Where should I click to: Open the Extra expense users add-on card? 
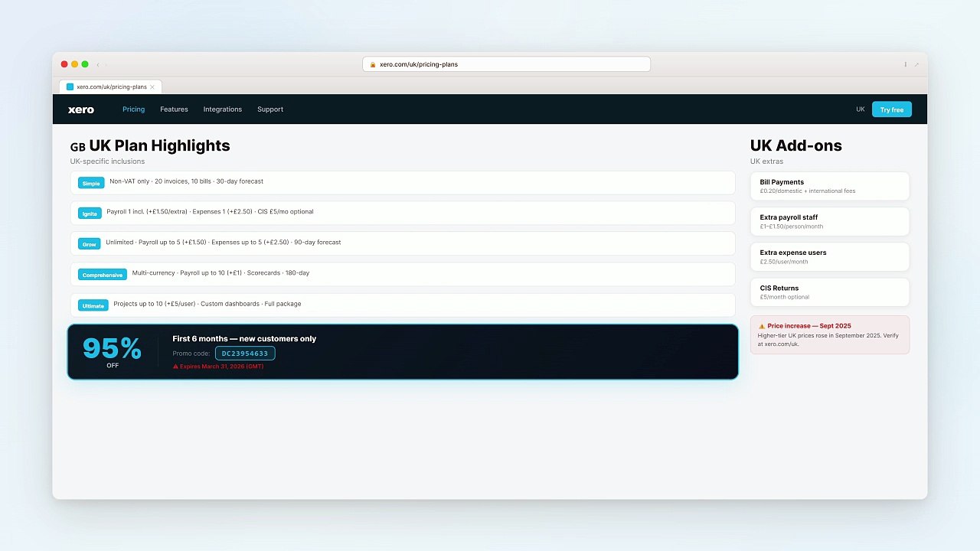click(830, 256)
